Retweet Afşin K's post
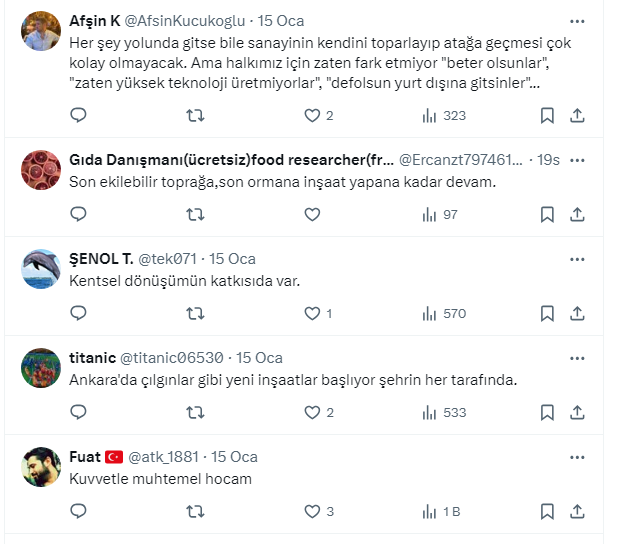This screenshot has width=618, height=544. pos(196,115)
